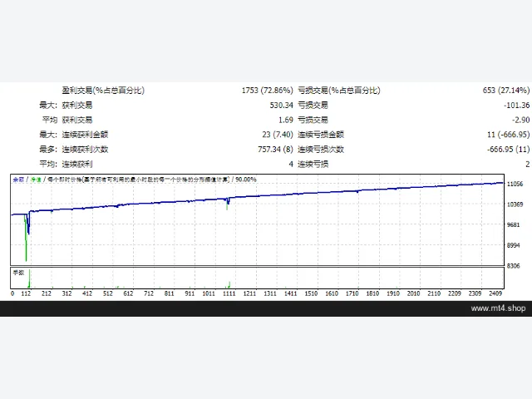Click the 连续获利次数 label
Screen dimensions: 532x399
[x=85, y=150]
